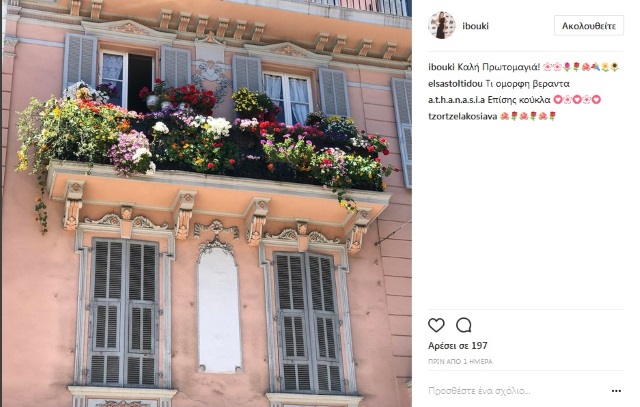Click the flower balcony photo
Viewport: 640px width, 407px height.
tap(207, 203)
